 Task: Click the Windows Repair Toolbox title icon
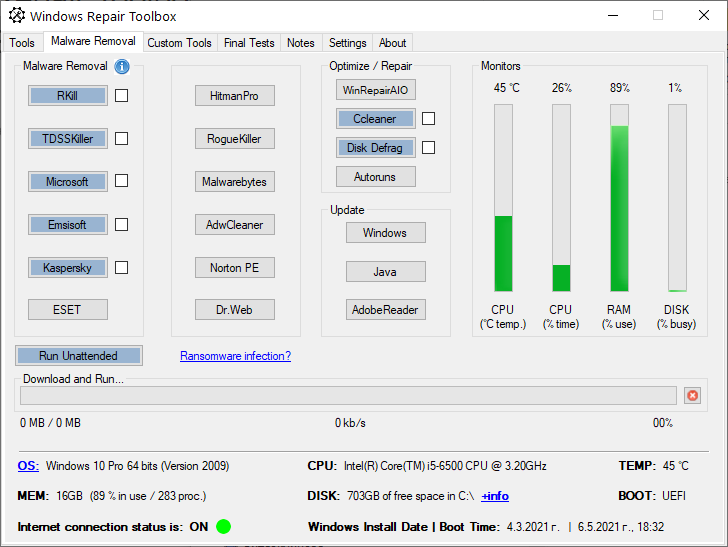coord(17,15)
